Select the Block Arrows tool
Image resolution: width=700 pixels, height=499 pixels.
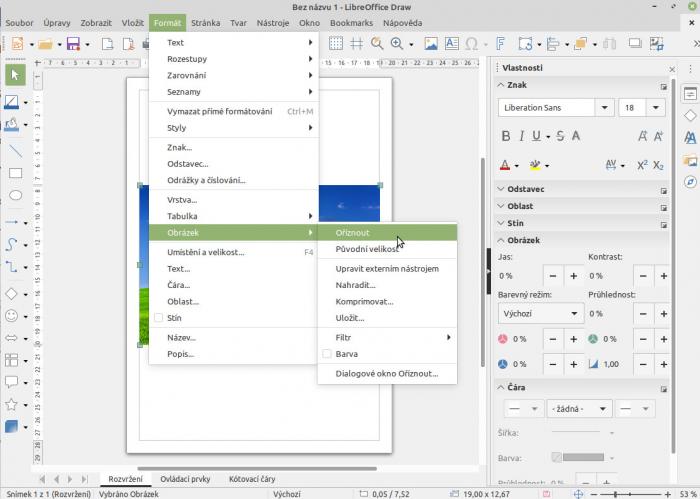click(12, 338)
